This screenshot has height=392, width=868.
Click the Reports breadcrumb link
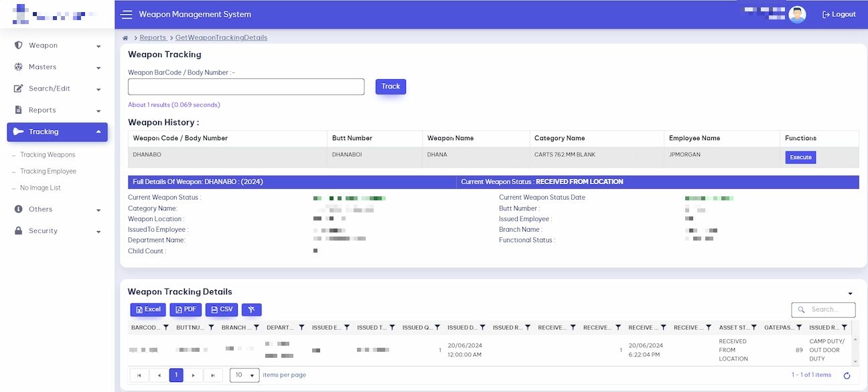pyautogui.click(x=153, y=38)
